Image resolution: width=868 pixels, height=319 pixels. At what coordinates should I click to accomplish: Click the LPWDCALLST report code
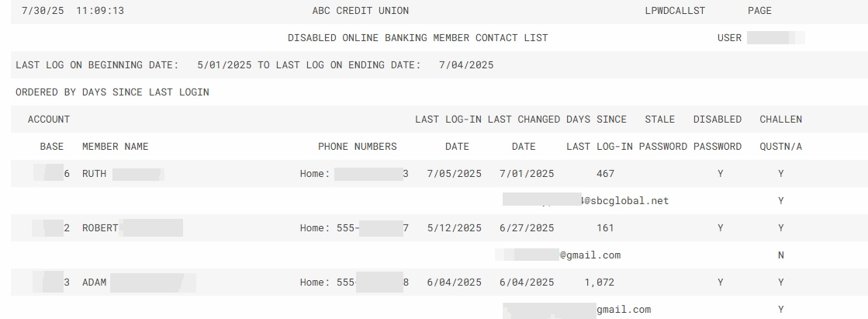click(675, 11)
